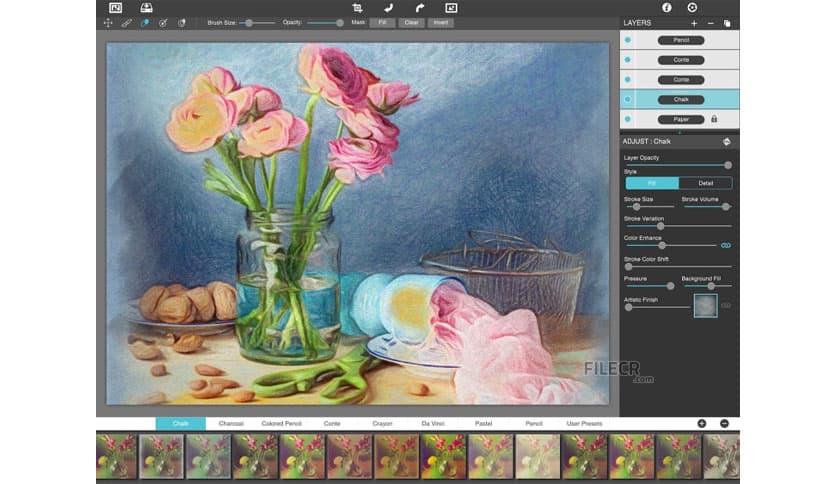Viewport: 836px width, 484px height.
Task: Click the Stroke Color Shift slider handle
Action: pos(628,266)
